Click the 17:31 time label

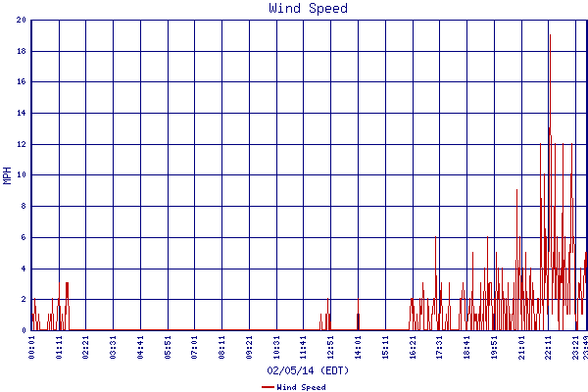(x=439, y=347)
